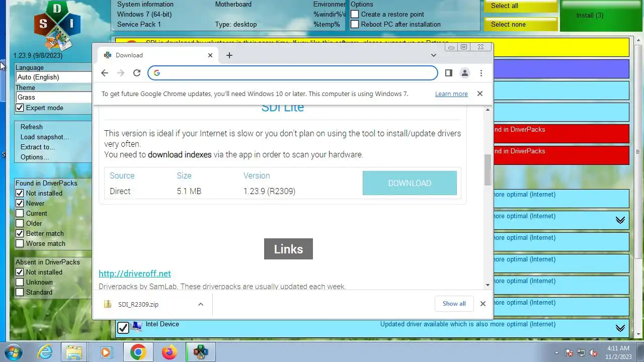Click the page scrollbar's up arrow

tap(488, 110)
